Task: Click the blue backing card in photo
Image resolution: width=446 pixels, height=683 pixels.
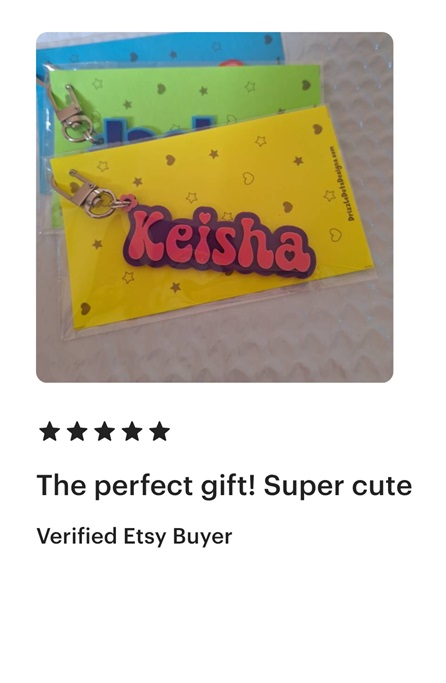Action: click(161, 49)
